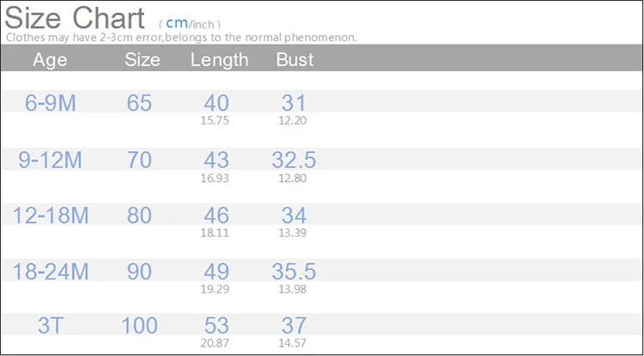Click size value 70
644x356 pixels.
tap(139, 159)
